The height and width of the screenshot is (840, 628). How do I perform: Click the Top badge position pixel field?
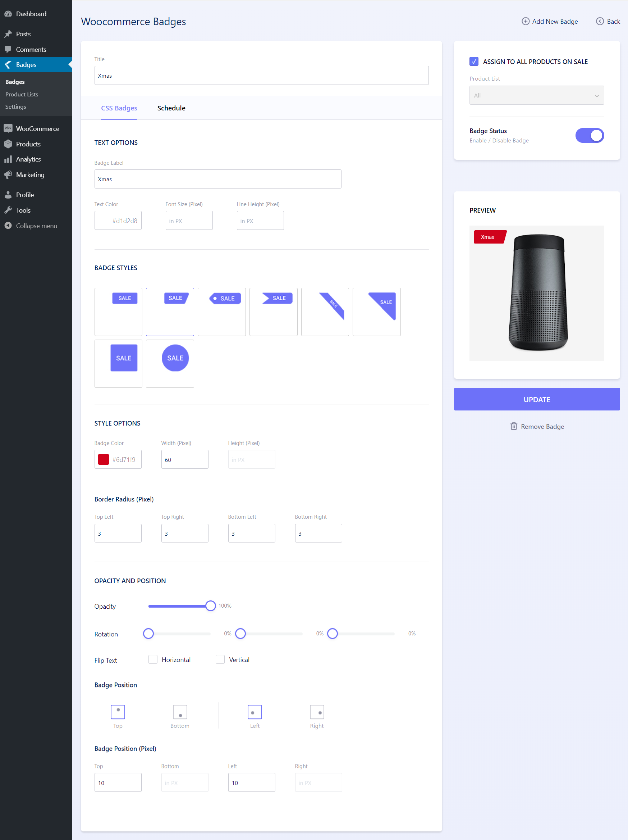118,782
